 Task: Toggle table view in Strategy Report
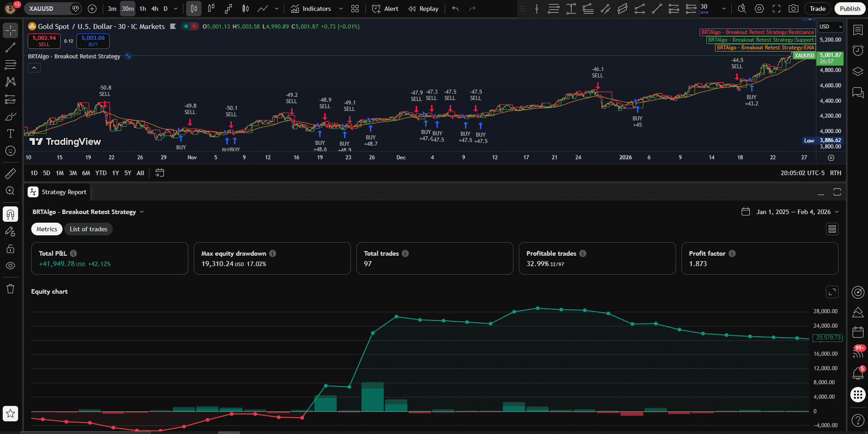tap(832, 229)
